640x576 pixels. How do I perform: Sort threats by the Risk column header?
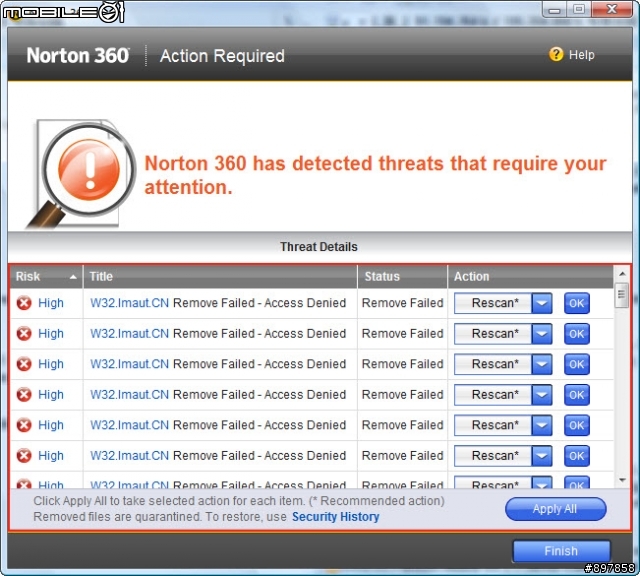click(x=47, y=276)
